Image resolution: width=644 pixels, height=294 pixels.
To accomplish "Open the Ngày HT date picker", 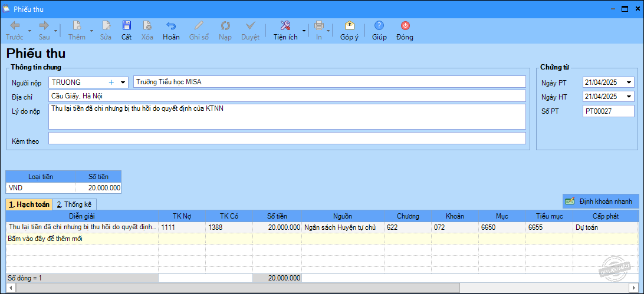I will [630, 97].
